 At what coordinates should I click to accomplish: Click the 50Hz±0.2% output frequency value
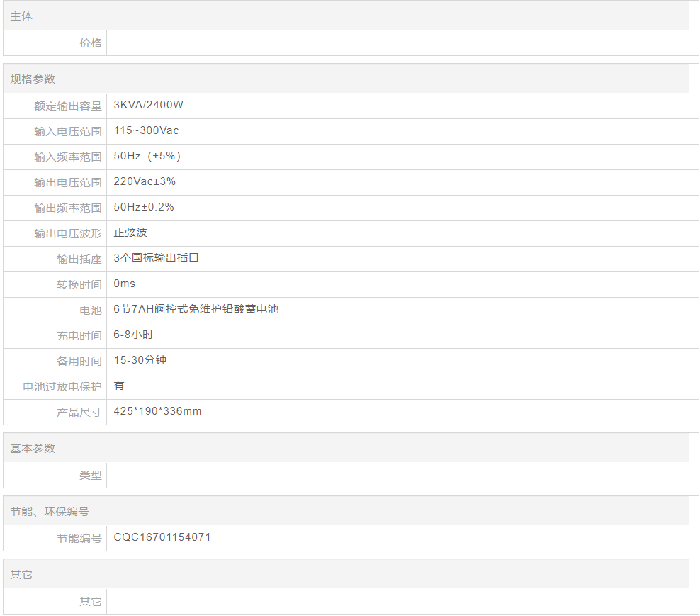[144, 207]
